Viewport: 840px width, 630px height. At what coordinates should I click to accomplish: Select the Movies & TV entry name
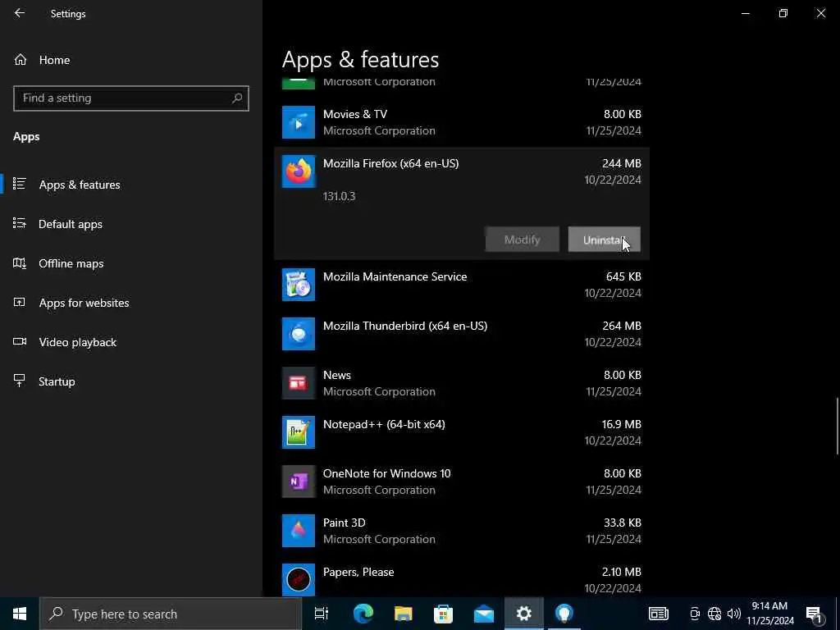click(x=354, y=114)
